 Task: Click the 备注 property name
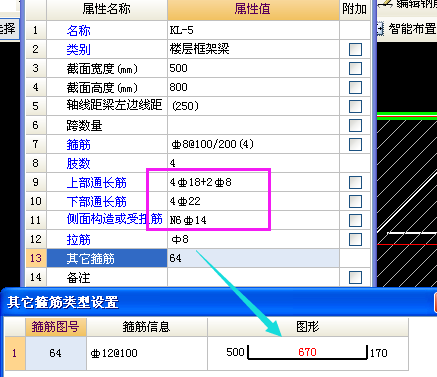pos(78,278)
